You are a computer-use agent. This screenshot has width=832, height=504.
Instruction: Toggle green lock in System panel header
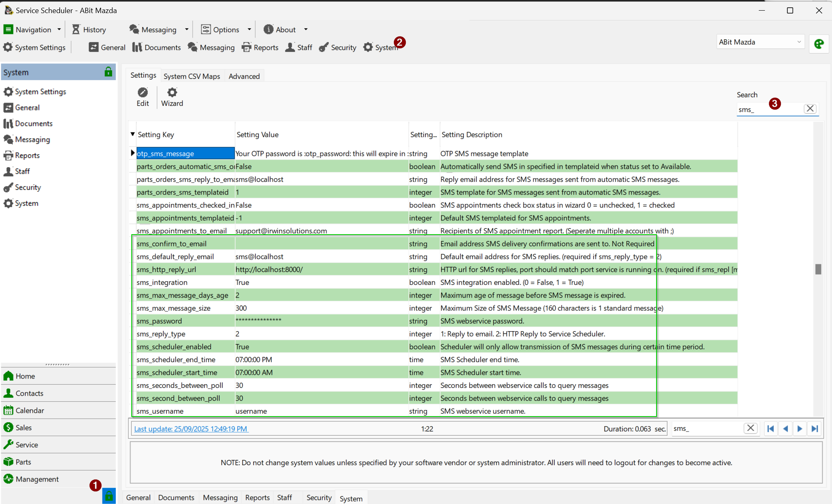[108, 72]
